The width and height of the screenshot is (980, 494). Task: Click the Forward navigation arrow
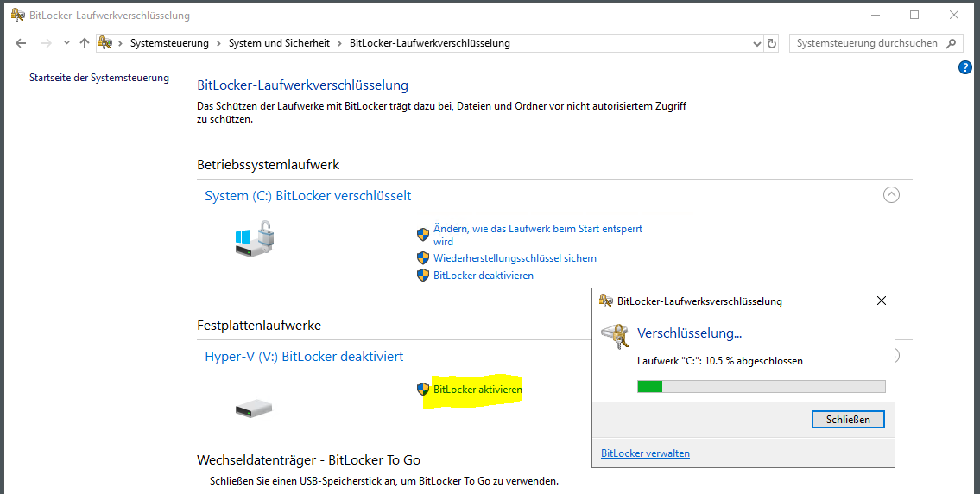tap(46, 43)
